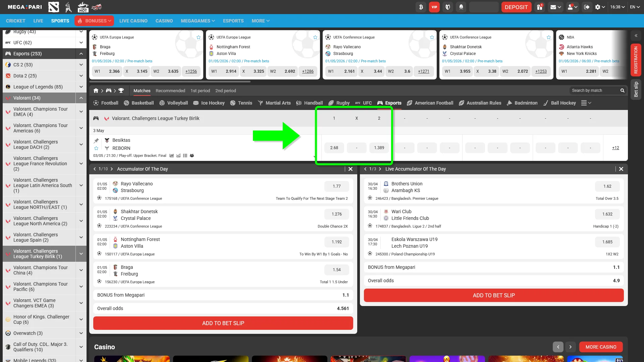Select Tennis sport filter
Screen dimensions: 644x362
tap(241, 103)
